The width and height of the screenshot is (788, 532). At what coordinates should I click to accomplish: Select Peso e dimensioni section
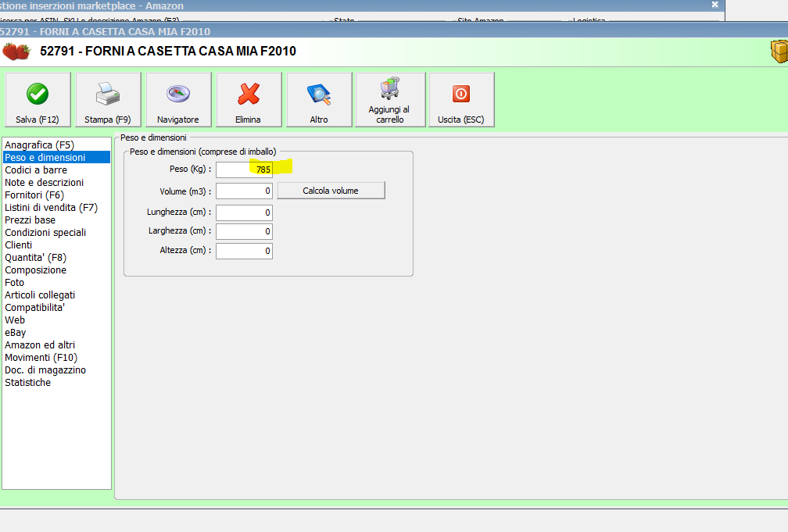coord(57,157)
